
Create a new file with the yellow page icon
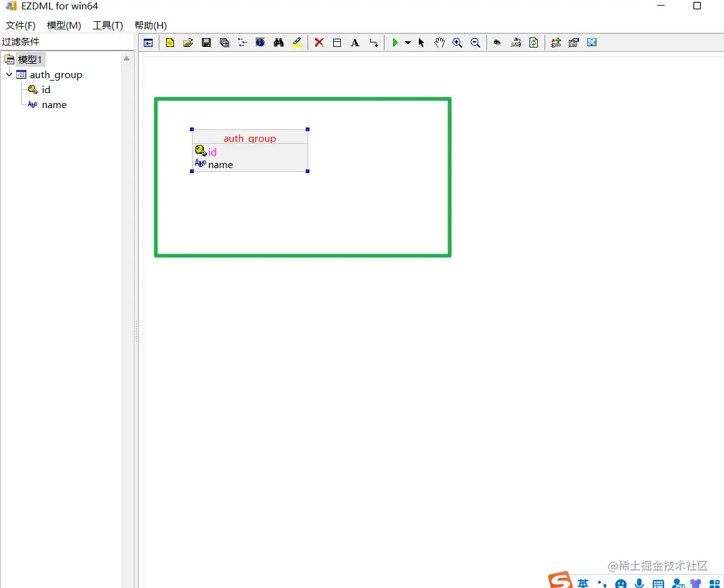pos(170,42)
